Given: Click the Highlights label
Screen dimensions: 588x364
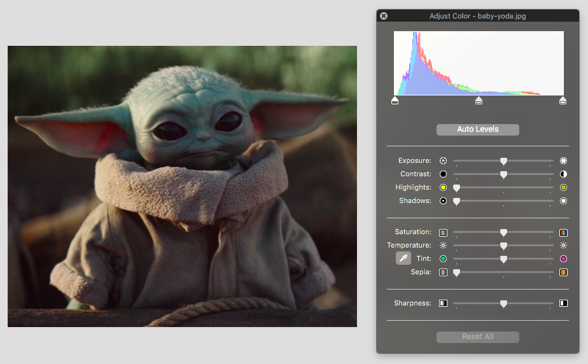Looking at the screenshot, I should [x=413, y=187].
